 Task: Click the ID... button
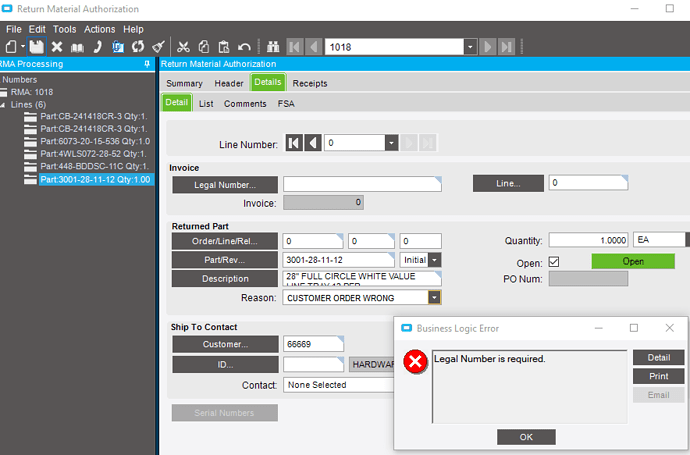click(x=225, y=364)
